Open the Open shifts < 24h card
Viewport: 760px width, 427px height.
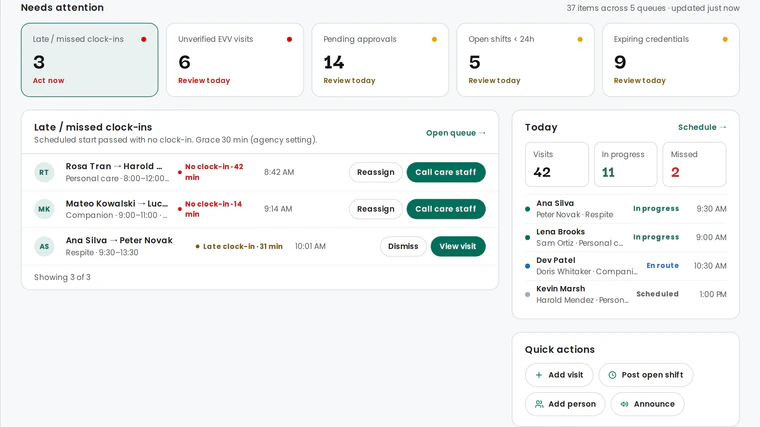click(525, 60)
